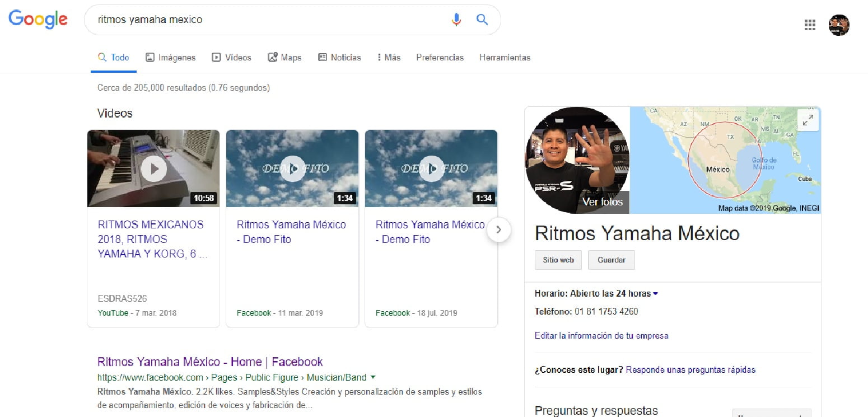
Task: Expand the map with fullscreen icon
Action: (808, 120)
